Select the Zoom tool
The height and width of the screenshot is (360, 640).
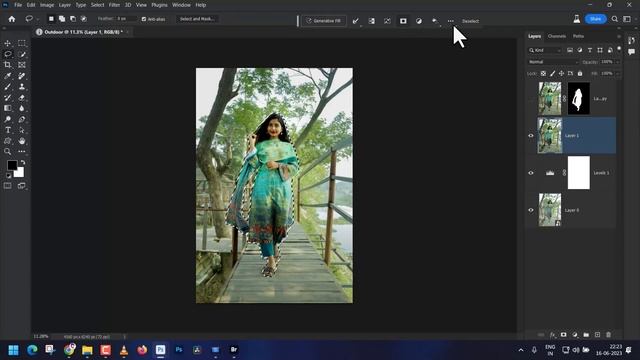tap(7, 151)
